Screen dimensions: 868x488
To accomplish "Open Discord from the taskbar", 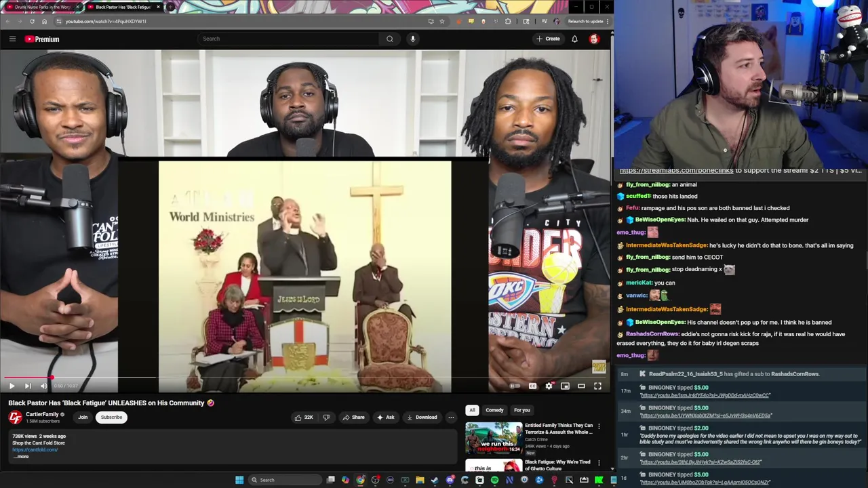I will pyautogui.click(x=450, y=480).
